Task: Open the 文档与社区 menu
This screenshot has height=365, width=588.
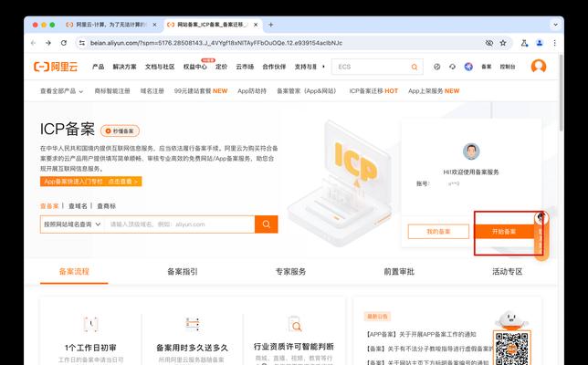Action: (160, 67)
